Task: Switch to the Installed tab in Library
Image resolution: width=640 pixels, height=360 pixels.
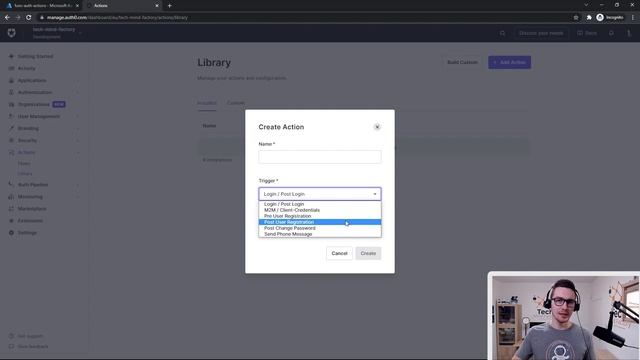Action: (x=207, y=103)
